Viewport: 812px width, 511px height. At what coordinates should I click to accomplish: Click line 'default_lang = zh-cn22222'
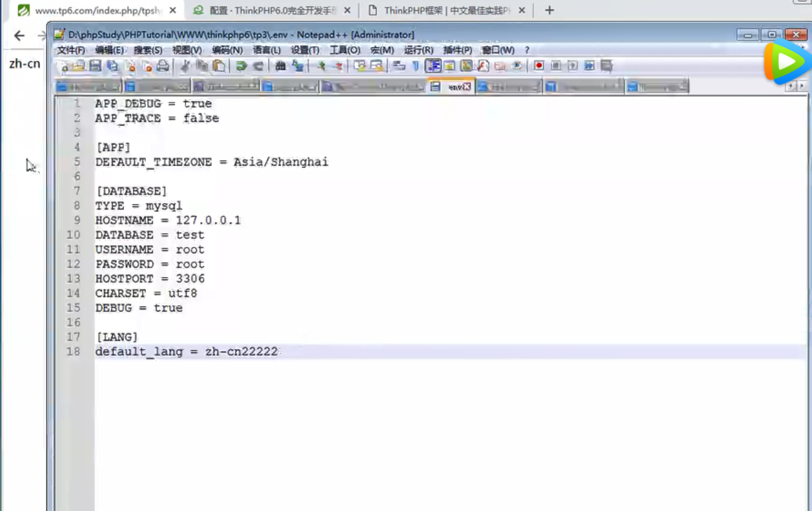(x=187, y=352)
